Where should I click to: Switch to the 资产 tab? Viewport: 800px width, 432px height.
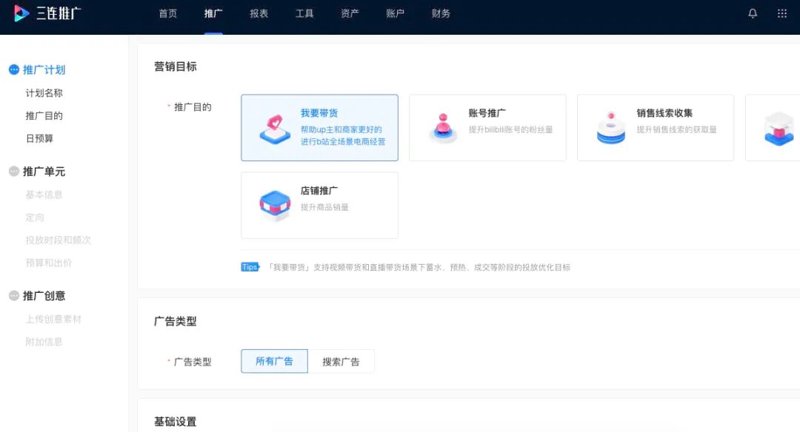pyautogui.click(x=349, y=14)
